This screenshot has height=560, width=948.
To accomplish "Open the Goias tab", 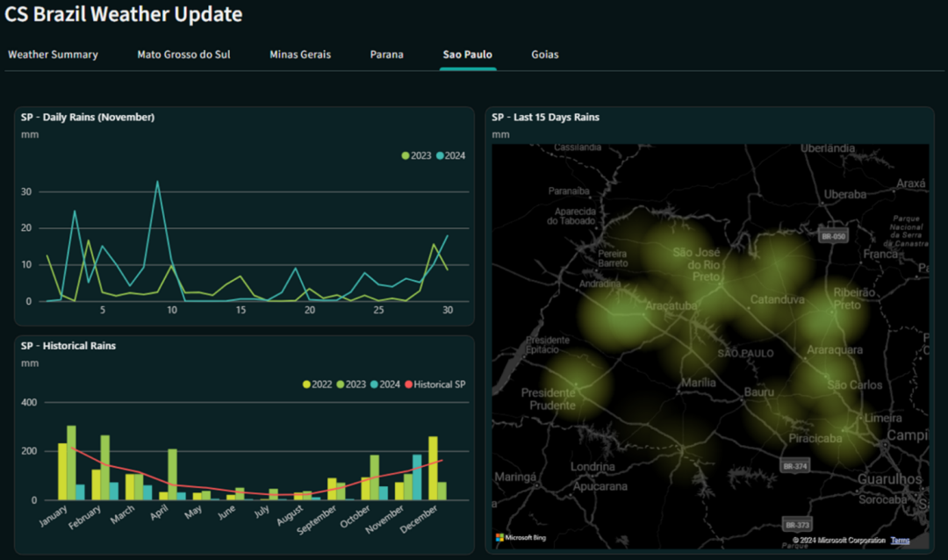I will (544, 54).
